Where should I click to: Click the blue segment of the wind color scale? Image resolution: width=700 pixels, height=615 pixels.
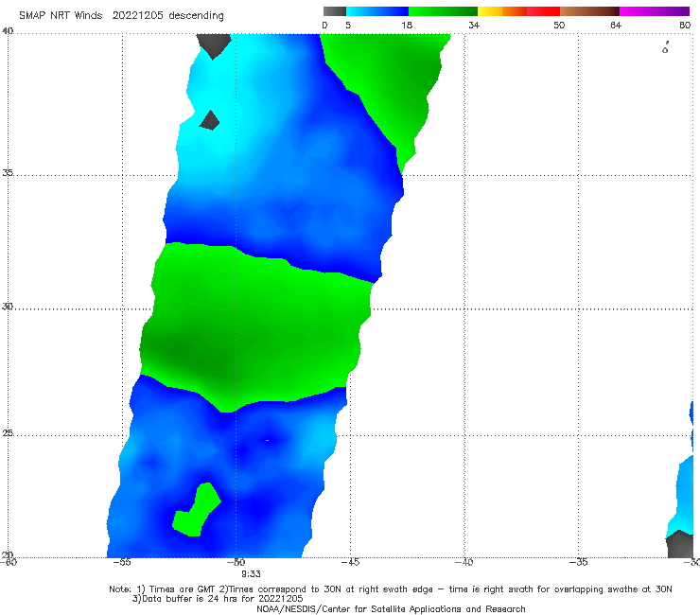point(377,11)
